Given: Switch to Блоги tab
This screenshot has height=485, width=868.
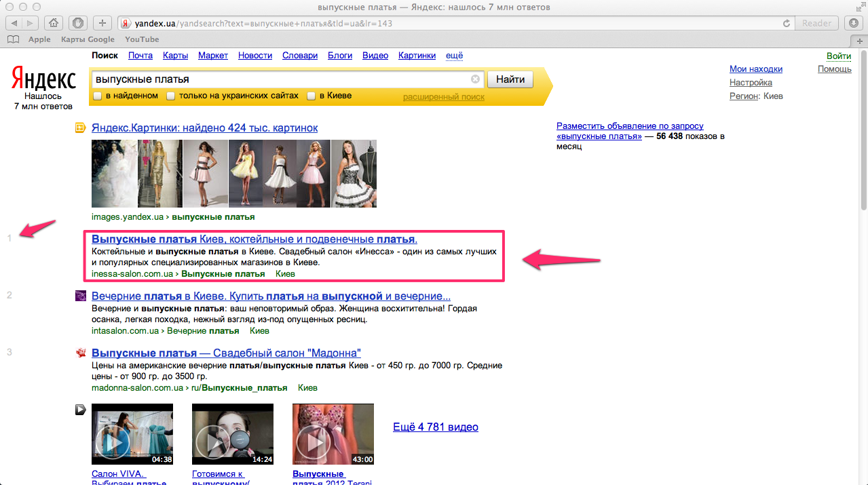Looking at the screenshot, I should point(340,56).
